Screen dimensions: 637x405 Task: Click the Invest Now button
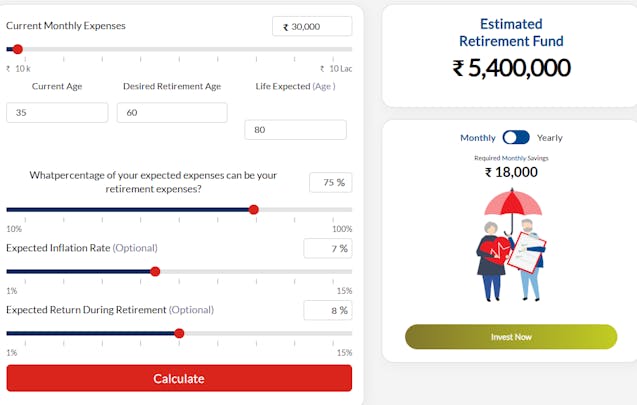click(x=511, y=337)
